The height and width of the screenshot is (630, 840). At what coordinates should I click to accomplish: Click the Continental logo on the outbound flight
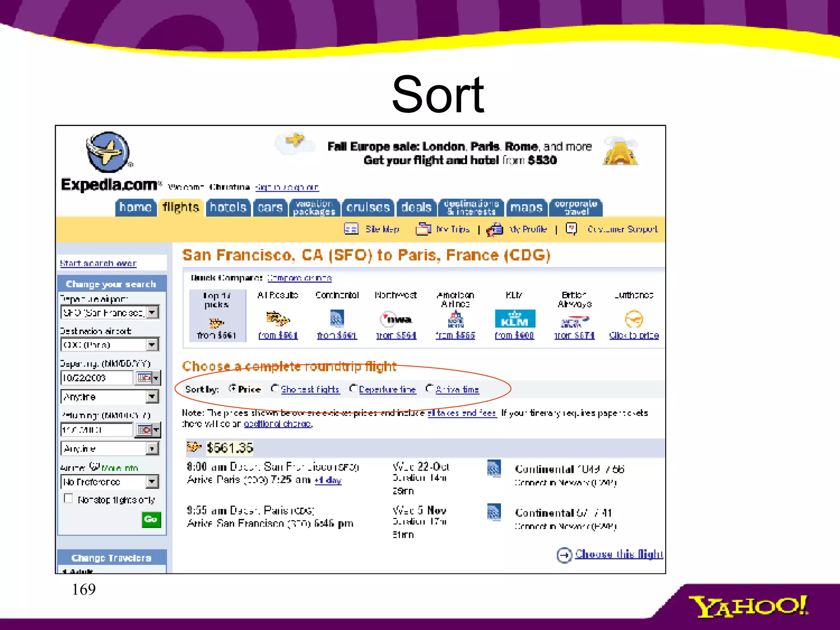pyautogui.click(x=494, y=468)
